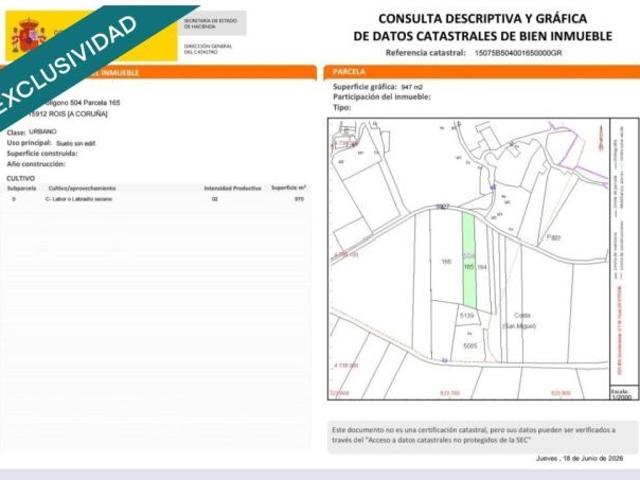The width and height of the screenshot is (640, 480).
Task: Click the 'CULTIVO' section heading
Action: tap(20, 178)
